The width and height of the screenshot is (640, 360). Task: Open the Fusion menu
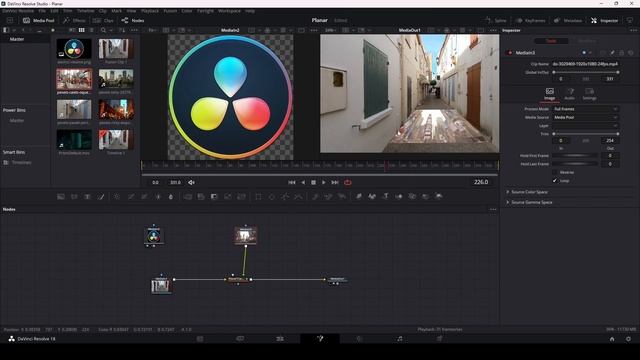170,11
